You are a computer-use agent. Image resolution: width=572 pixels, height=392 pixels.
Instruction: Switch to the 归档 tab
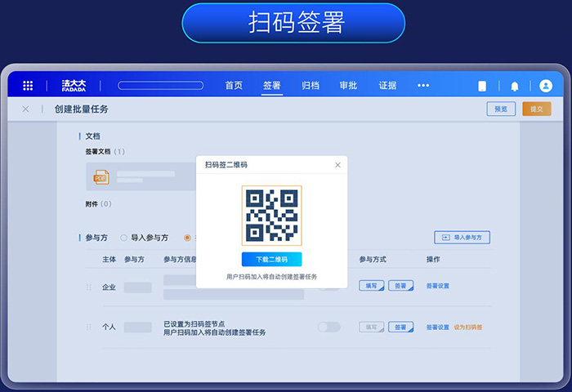pyautogui.click(x=311, y=86)
